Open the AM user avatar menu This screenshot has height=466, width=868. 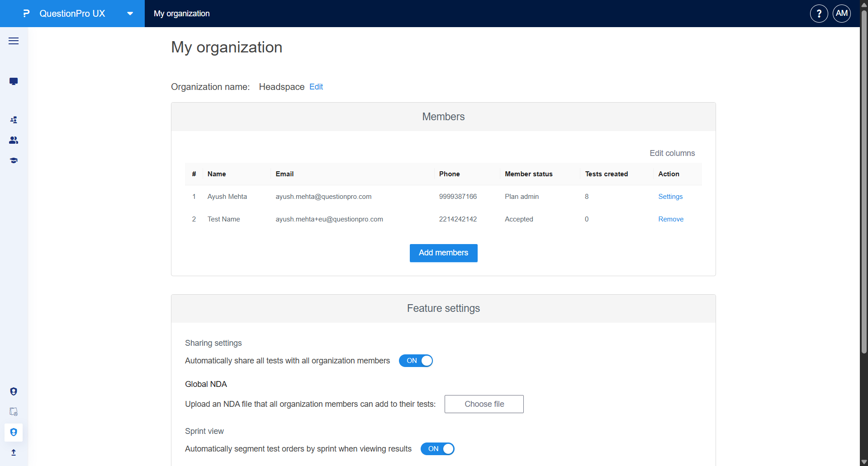coord(842,14)
